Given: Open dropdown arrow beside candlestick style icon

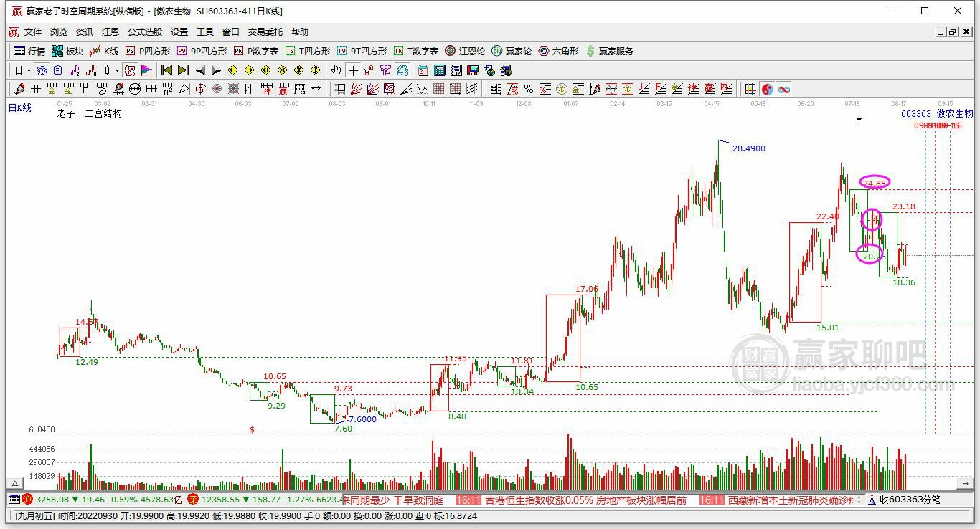Looking at the screenshot, I should tap(117, 70).
